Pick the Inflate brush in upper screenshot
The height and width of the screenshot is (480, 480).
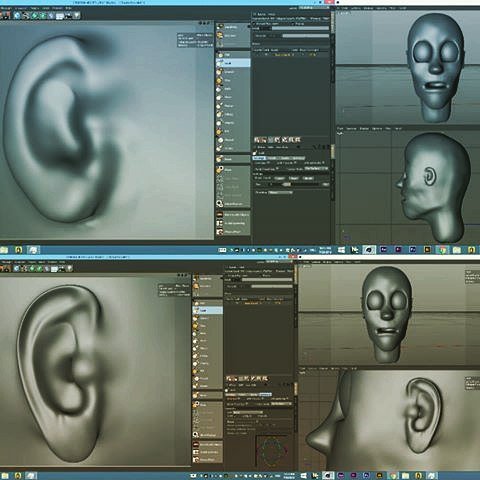pos(233,114)
